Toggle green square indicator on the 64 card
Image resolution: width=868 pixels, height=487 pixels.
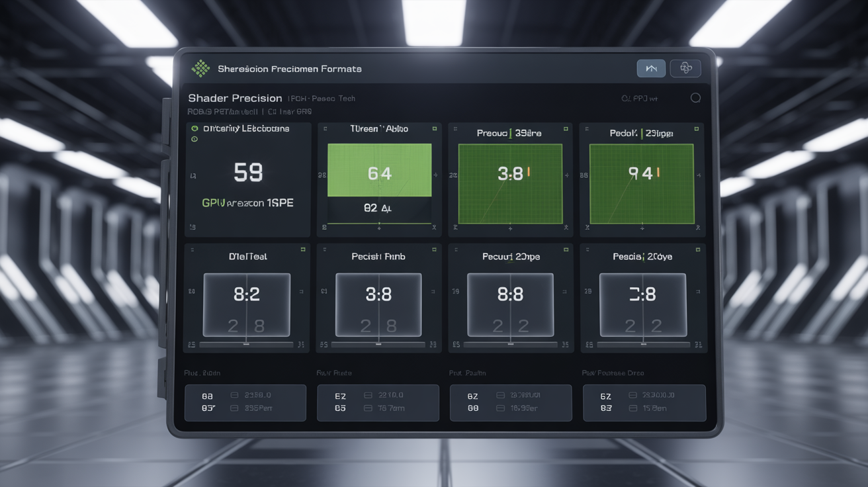[435, 128]
